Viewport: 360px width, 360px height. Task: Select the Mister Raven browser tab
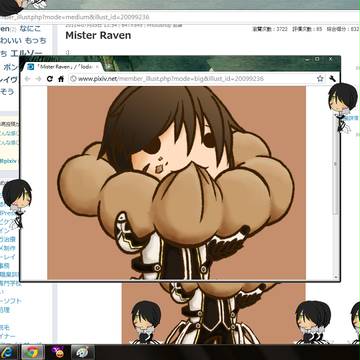point(63,67)
